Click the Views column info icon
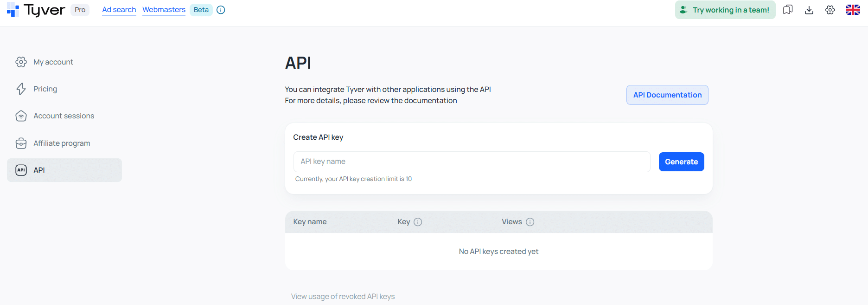Screen dimensions: 868x305 tap(530, 222)
